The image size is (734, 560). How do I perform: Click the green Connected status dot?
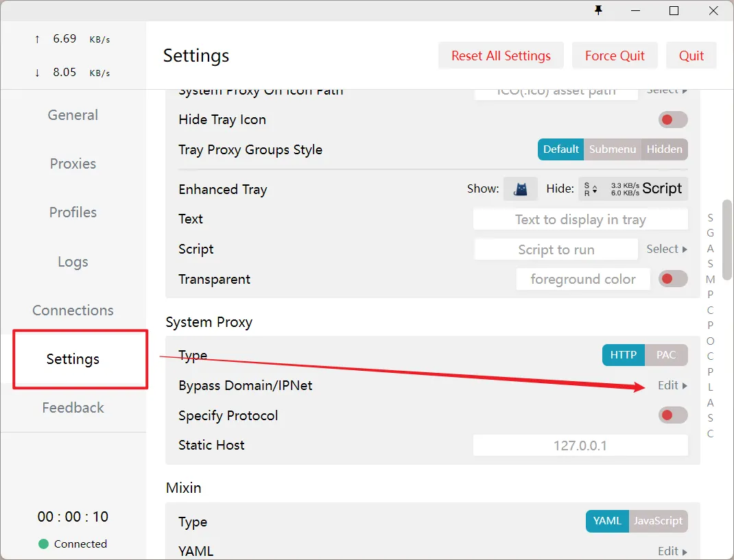click(x=43, y=544)
